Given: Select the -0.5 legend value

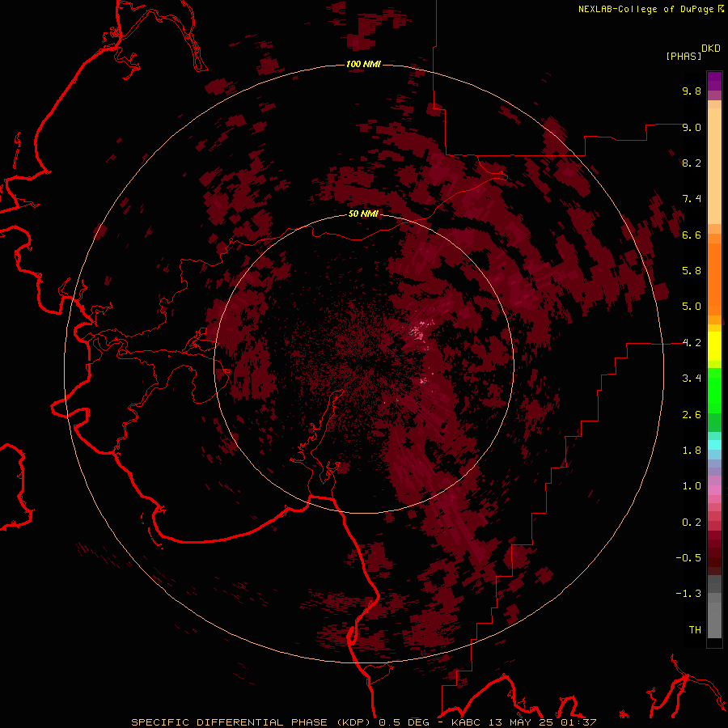Looking at the screenshot, I should pyautogui.click(x=688, y=558).
